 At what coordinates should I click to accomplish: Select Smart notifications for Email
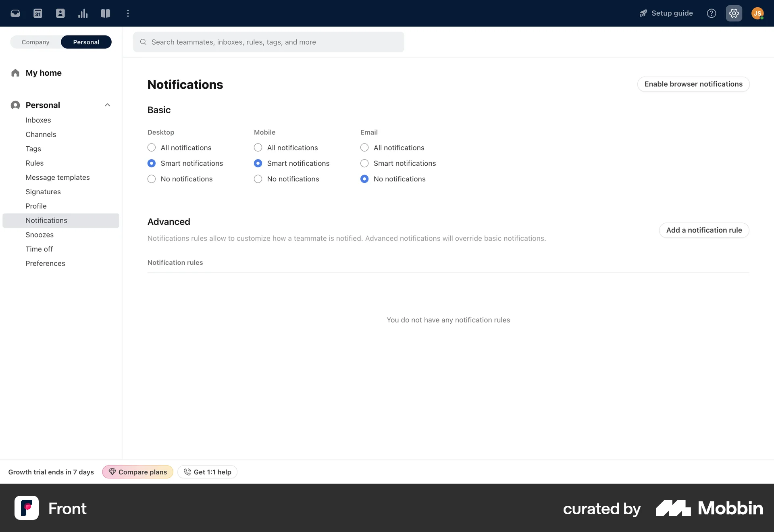pos(364,163)
